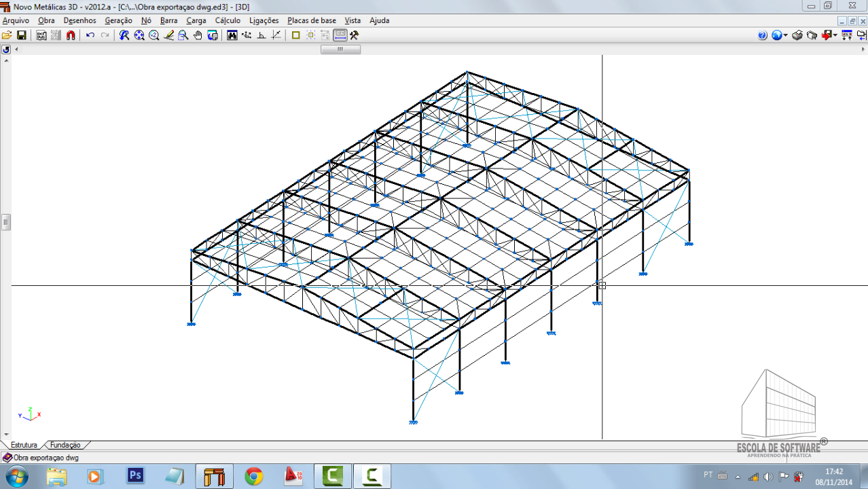Click the hammer and pickaxe tools icon

[x=354, y=35]
